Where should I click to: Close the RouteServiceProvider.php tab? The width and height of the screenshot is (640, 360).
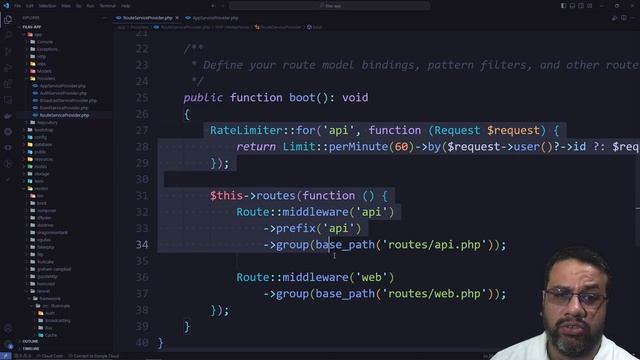click(177, 18)
